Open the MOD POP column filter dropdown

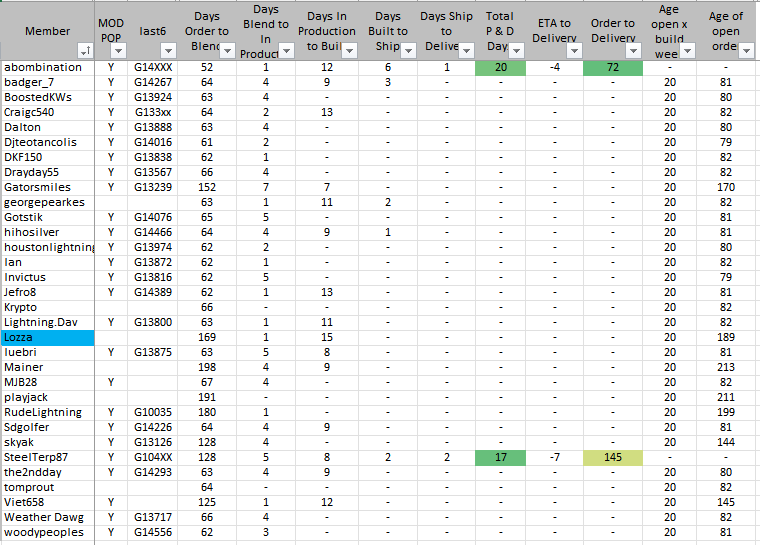118,49
